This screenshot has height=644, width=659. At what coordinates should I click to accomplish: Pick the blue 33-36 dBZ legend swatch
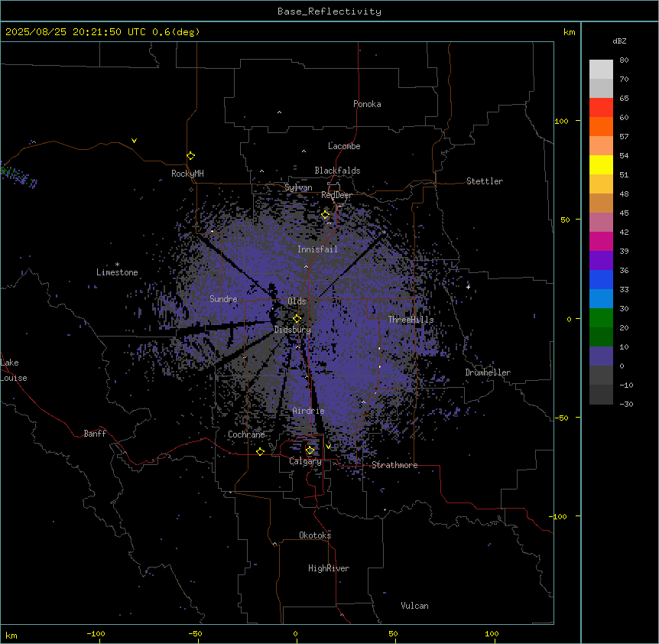[x=601, y=279]
